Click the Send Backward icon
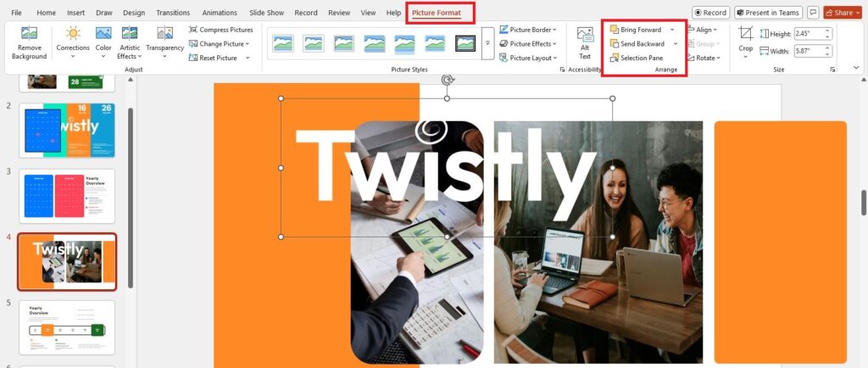 (614, 44)
